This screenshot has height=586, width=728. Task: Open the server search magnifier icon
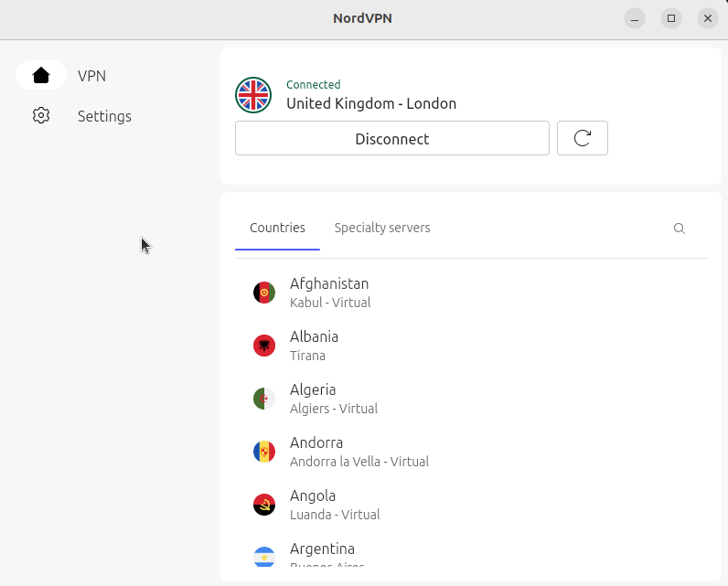[x=679, y=229]
